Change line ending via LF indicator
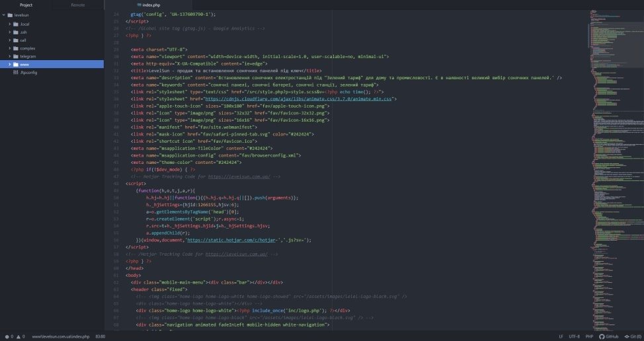The image size is (644, 341). [561, 336]
